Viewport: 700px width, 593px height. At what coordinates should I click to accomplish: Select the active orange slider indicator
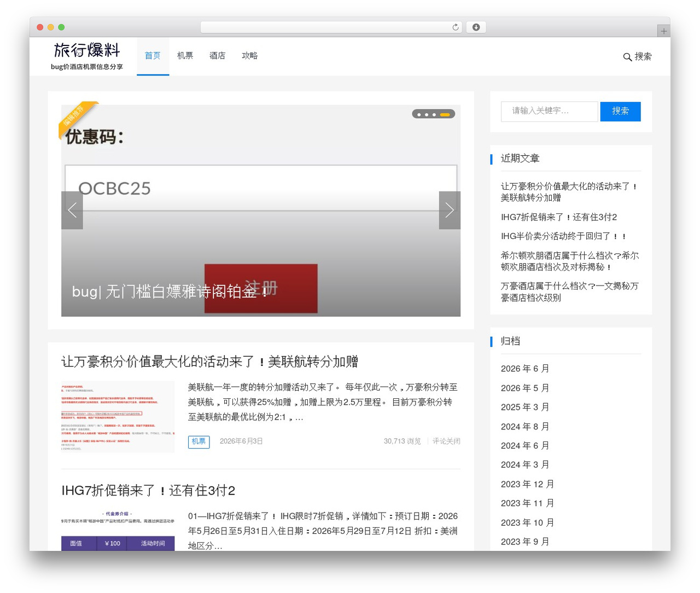[445, 114]
